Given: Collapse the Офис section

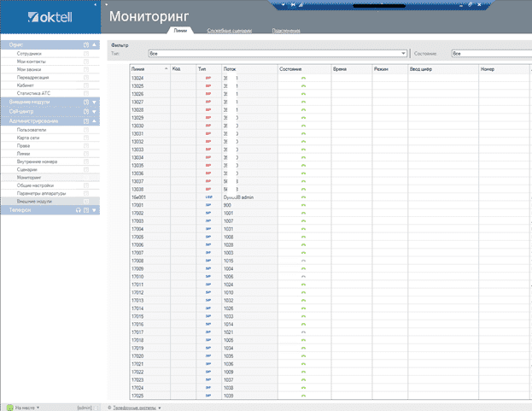Looking at the screenshot, I should point(95,44).
